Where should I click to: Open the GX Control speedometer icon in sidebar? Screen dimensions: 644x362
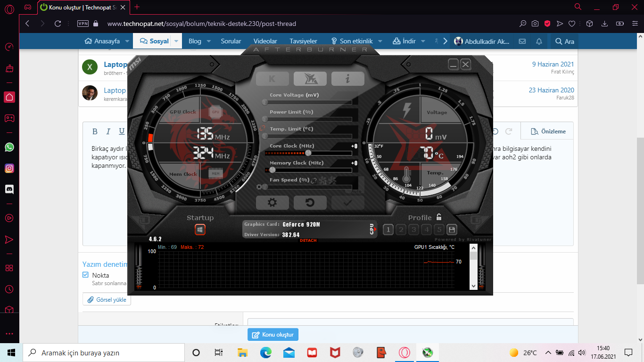9,47
